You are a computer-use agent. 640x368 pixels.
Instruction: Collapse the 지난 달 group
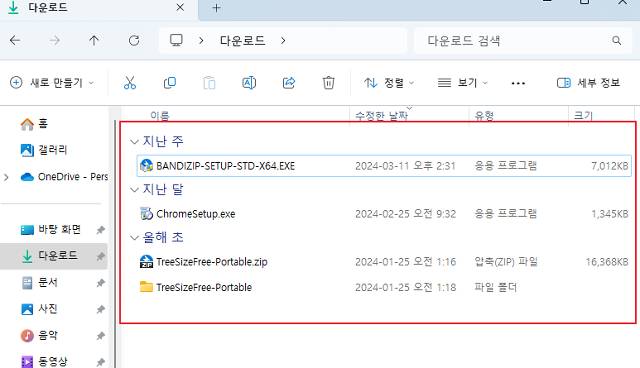click(x=134, y=190)
